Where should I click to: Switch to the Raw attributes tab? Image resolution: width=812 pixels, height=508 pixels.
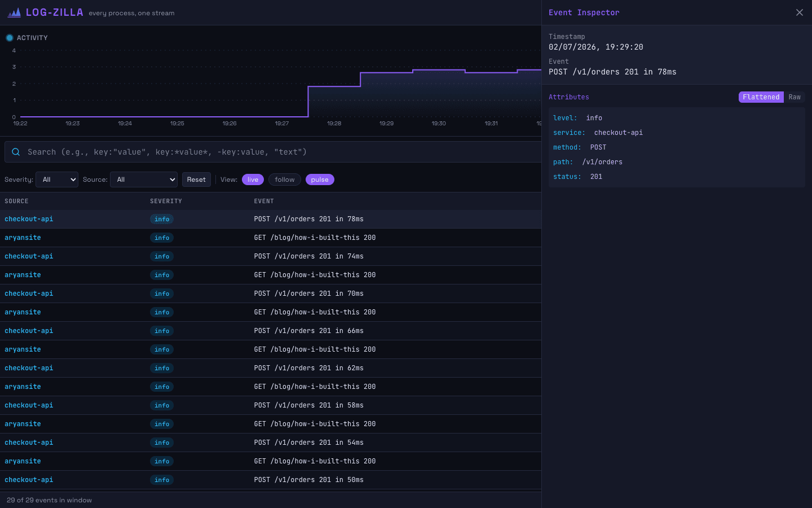pyautogui.click(x=795, y=97)
